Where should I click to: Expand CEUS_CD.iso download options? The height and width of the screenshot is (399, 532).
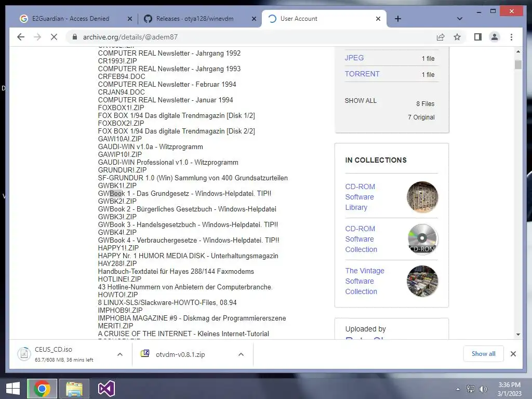120,354
